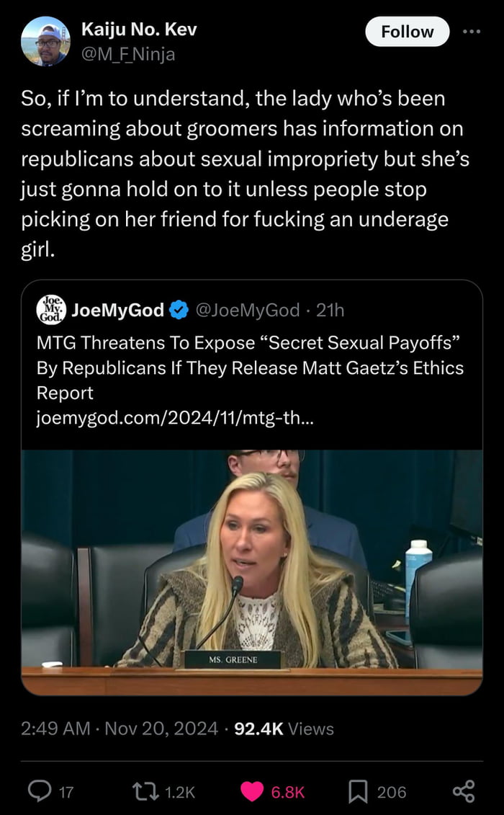The height and width of the screenshot is (815, 504).
Task: Open the @M_F_Ninja handle link
Action: [x=128, y=53]
